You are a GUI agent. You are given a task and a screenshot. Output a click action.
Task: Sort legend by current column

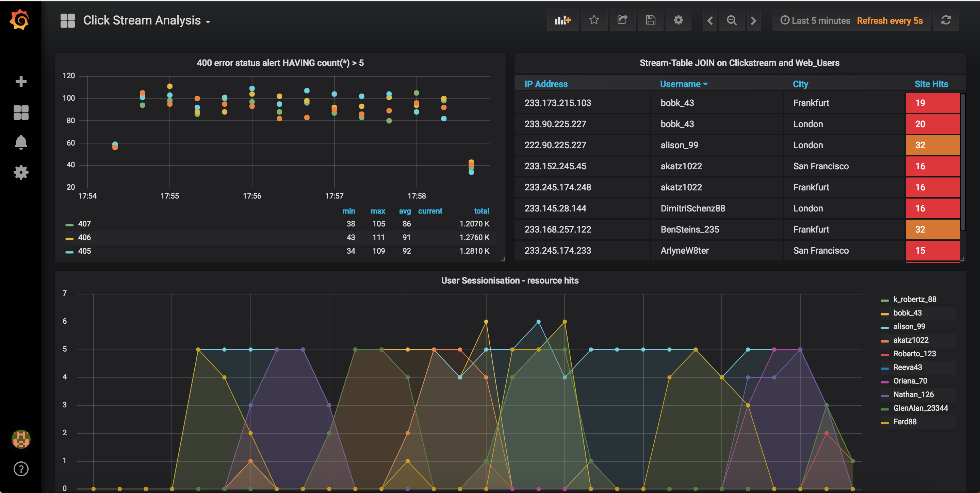pyautogui.click(x=430, y=211)
